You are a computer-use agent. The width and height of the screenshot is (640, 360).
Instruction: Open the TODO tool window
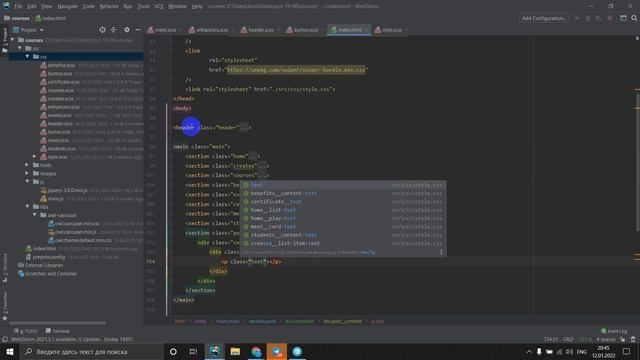pos(26,331)
